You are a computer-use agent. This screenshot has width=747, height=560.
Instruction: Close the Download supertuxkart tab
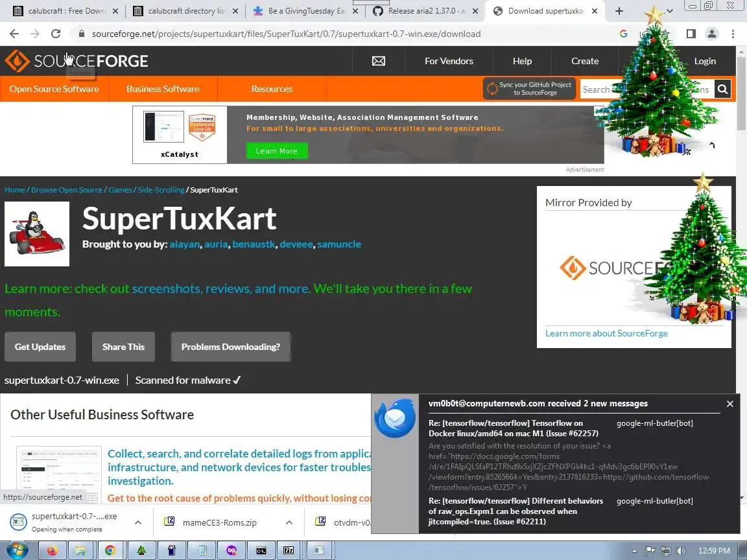(595, 11)
